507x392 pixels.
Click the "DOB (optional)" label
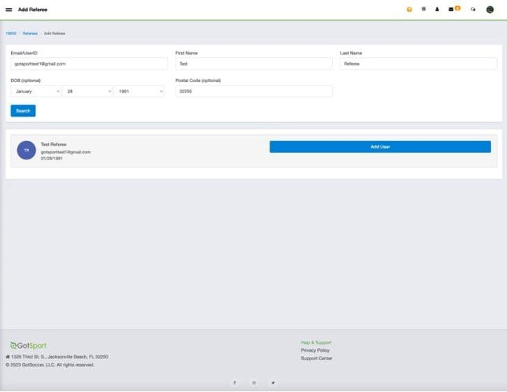26,81
